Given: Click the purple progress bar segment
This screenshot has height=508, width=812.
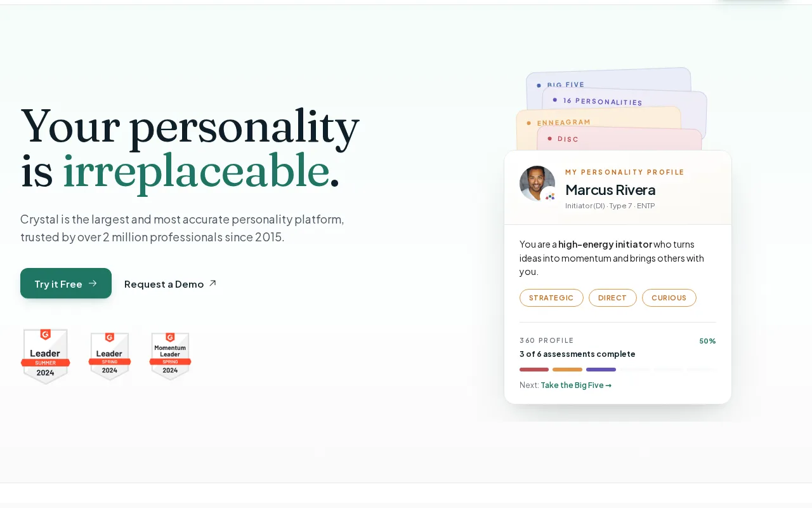Looking at the screenshot, I should point(601,370).
